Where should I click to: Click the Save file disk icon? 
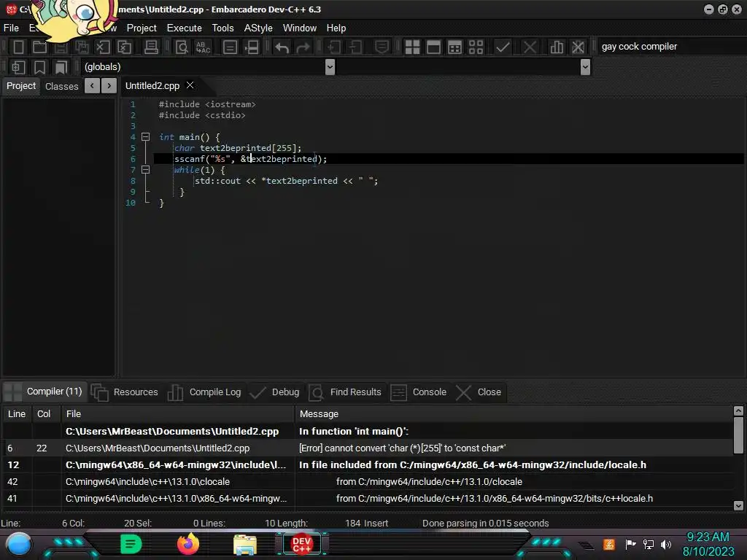(61, 47)
